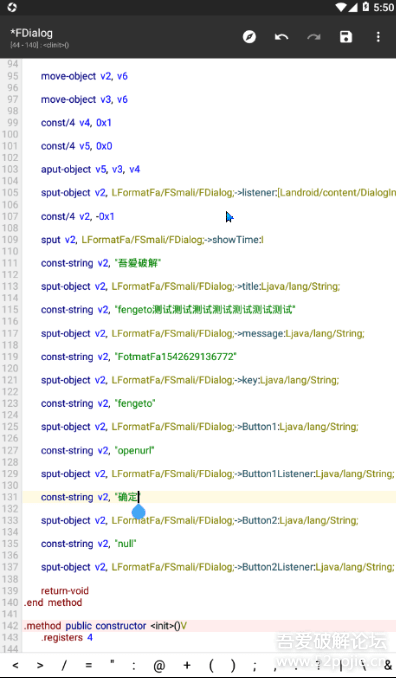Place cursor on 'move-object v3, v6' line

tap(84, 99)
